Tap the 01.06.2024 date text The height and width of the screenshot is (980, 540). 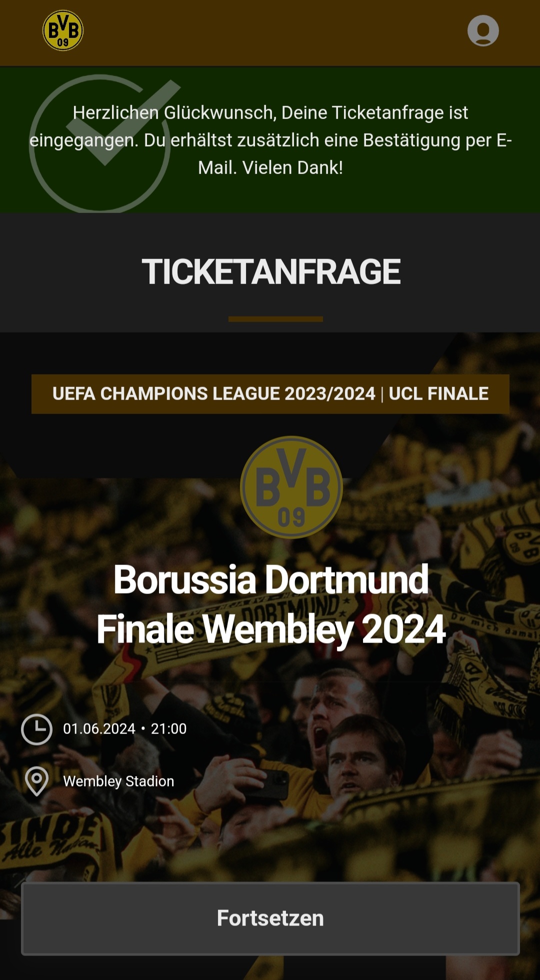tap(99, 729)
